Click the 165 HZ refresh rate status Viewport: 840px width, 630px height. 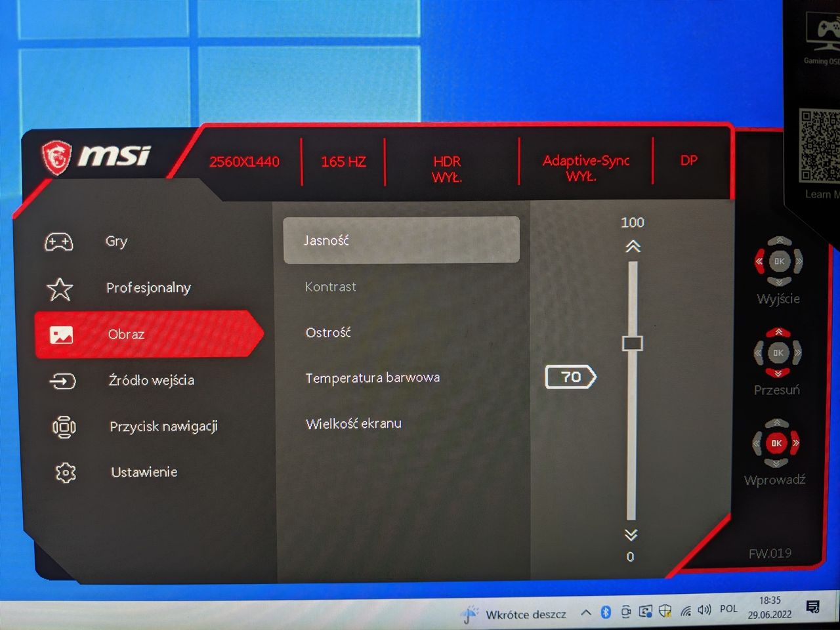pos(343,161)
